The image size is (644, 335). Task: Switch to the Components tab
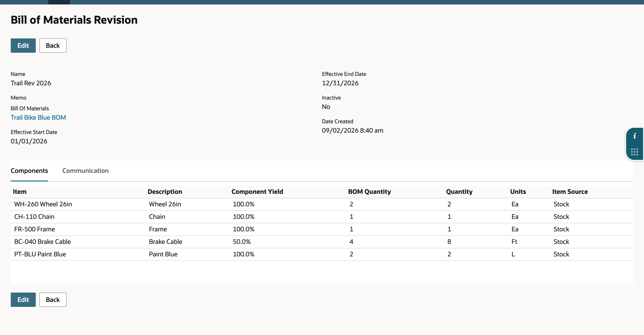29,171
